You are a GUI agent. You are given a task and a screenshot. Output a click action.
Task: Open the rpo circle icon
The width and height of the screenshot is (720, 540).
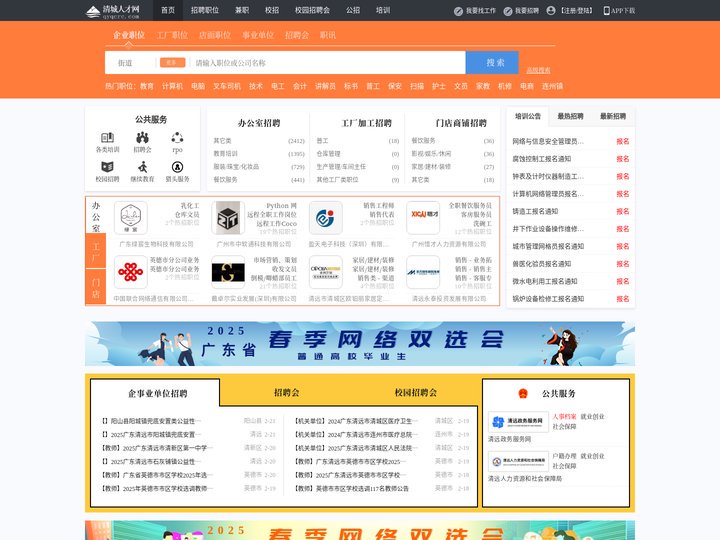[177, 137]
